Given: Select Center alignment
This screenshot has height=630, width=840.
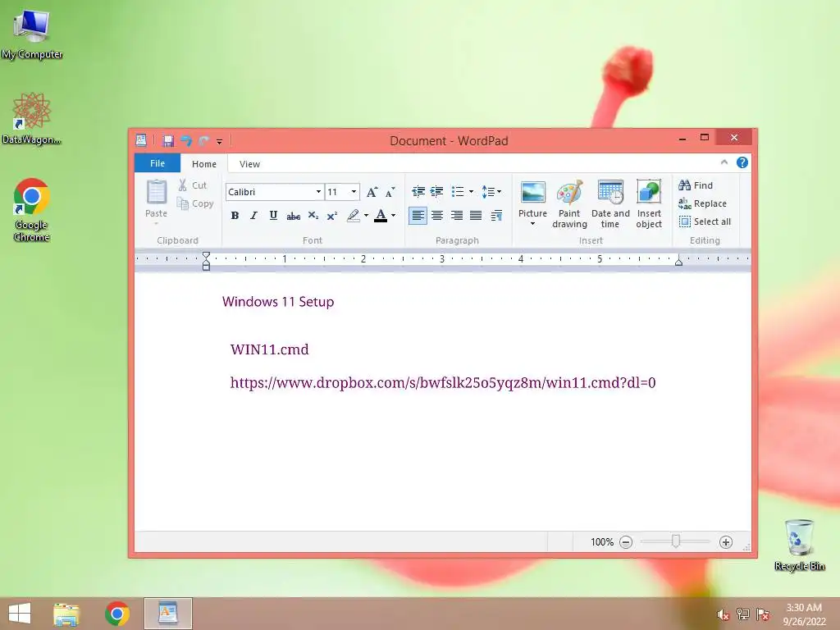Looking at the screenshot, I should (x=437, y=216).
